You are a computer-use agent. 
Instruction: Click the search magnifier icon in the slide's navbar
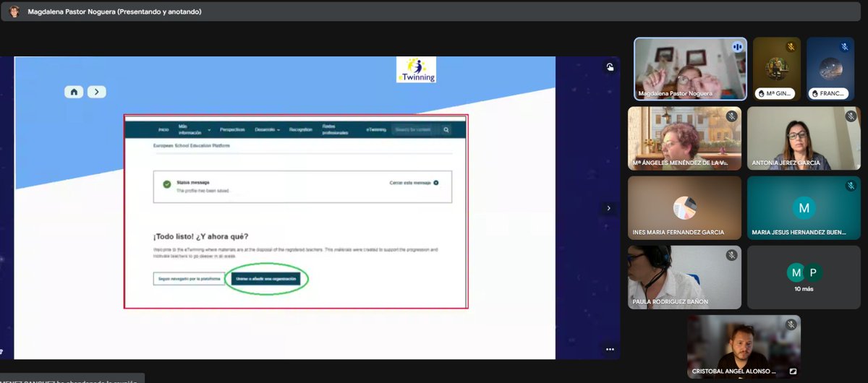click(x=446, y=129)
